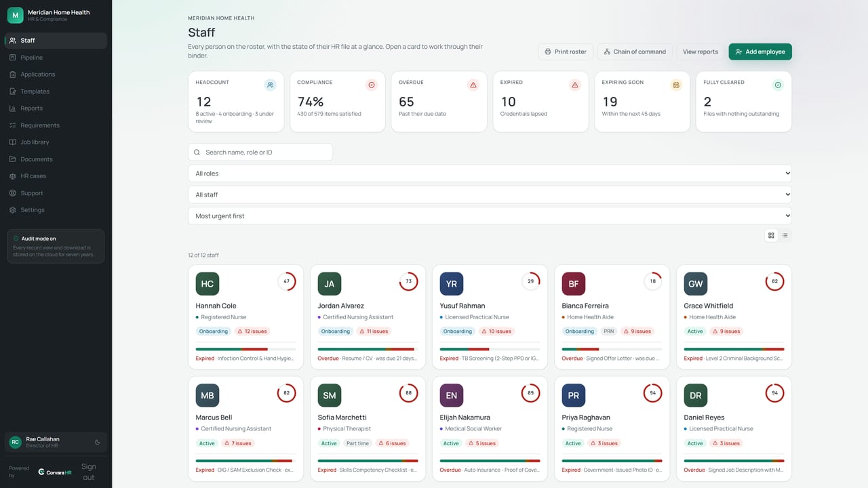The height and width of the screenshot is (488, 868).
Task: Expand the All staff filter dropdown
Action: click(x=490, y=195)
